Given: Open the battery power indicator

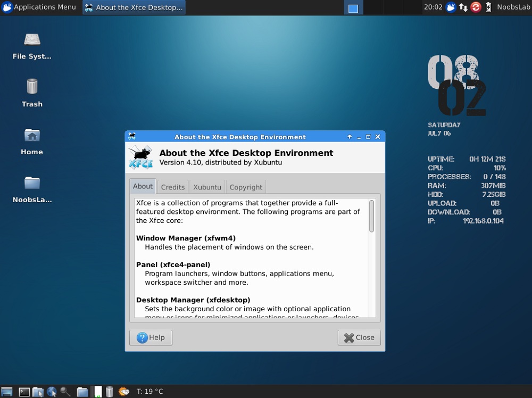Looking at the screenshot, I should [488, 7].
